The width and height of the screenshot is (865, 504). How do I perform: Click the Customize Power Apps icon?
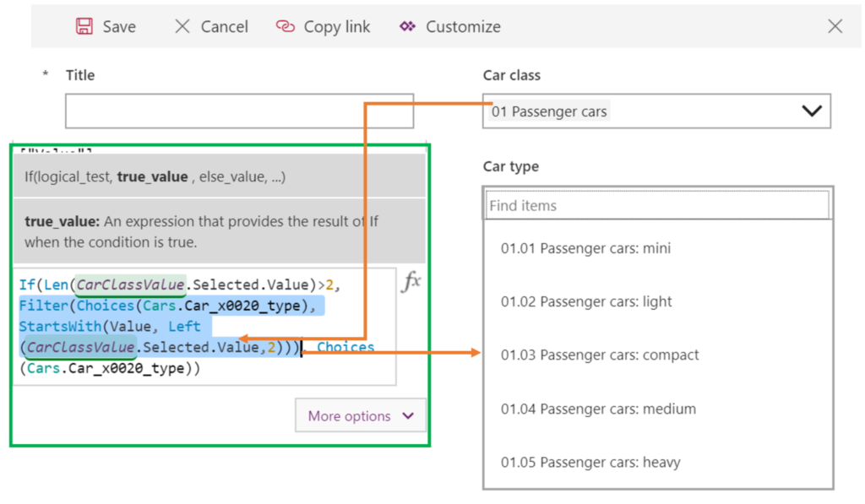pos(408,26)
